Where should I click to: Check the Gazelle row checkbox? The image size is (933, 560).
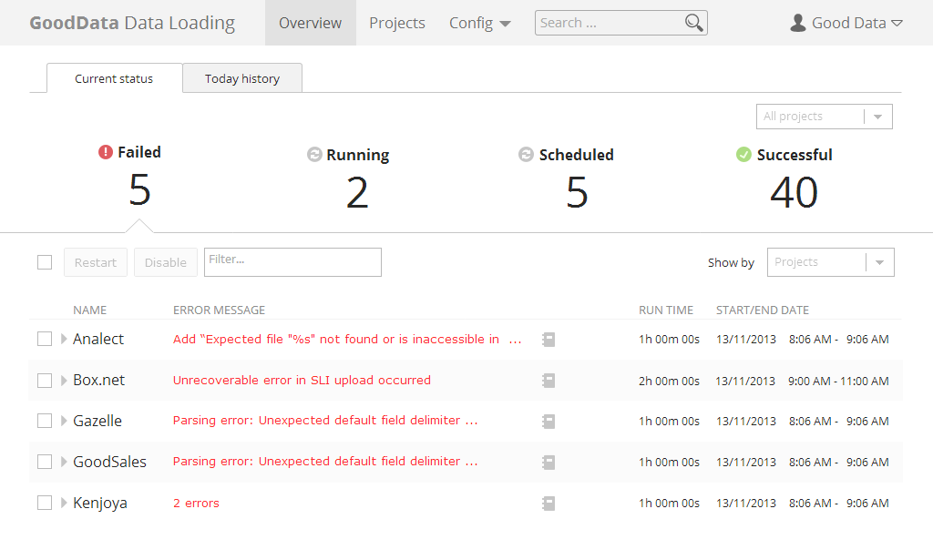45,421
